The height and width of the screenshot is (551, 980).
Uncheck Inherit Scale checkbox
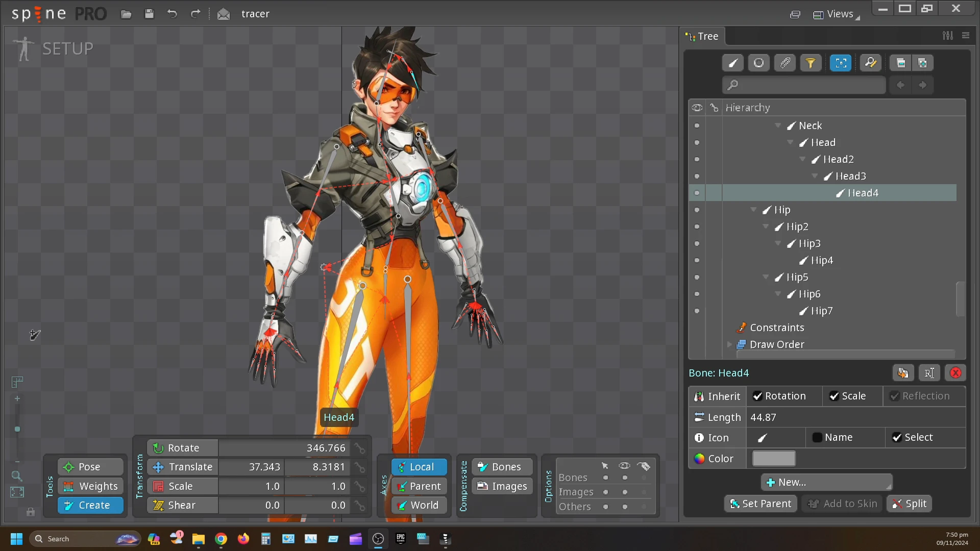click(x=834, y=396)
